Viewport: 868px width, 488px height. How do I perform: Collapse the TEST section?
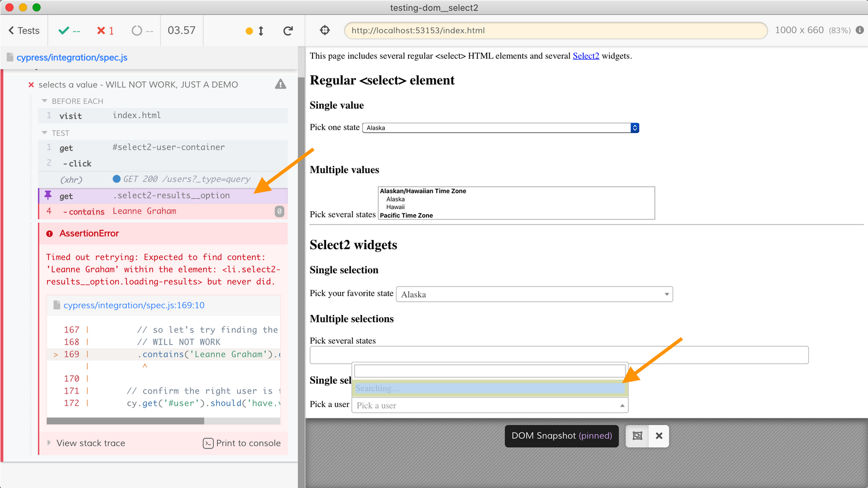click(x=44, y=133)
